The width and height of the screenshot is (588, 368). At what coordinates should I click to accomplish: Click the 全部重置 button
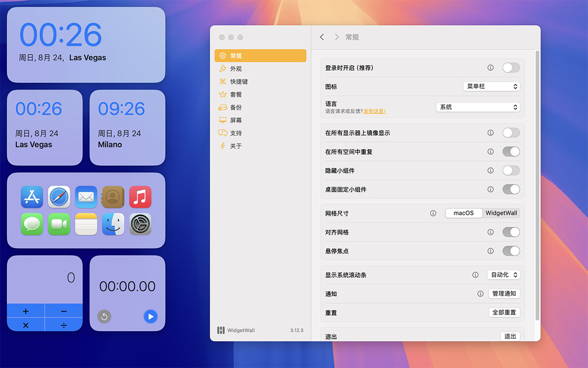pos(504,313)
